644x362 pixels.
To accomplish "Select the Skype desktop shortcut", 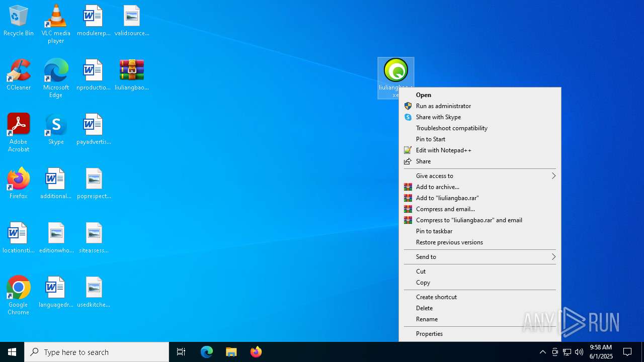I will [x=56, y=130].
